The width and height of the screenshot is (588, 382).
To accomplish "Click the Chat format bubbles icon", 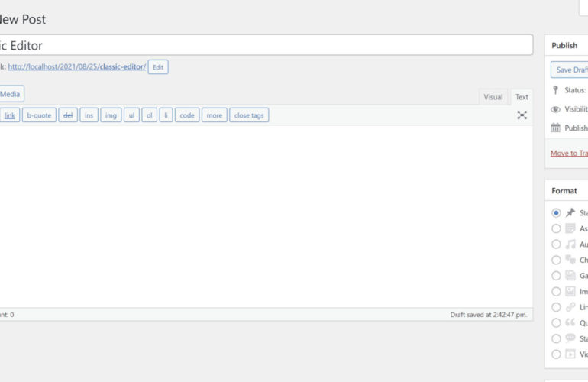I will (x=570, y=260).
